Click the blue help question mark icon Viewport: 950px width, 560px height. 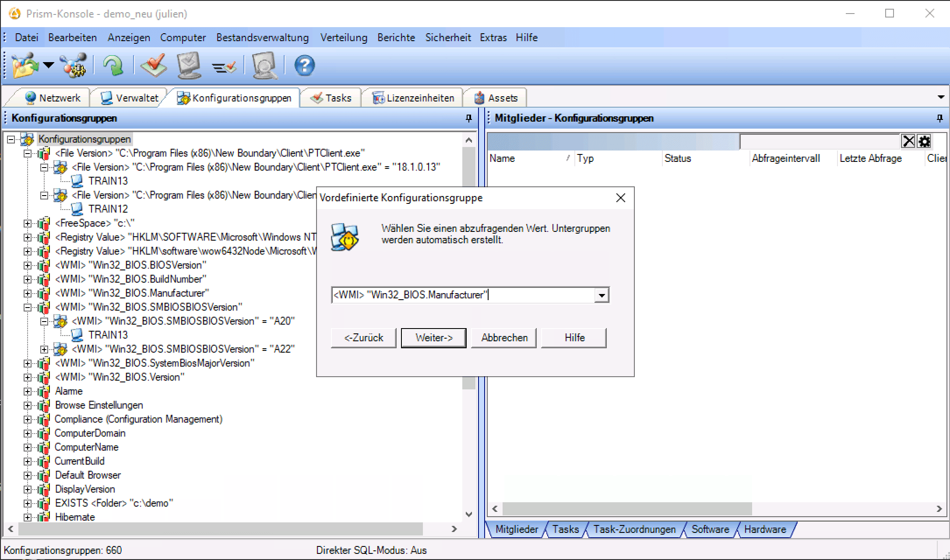(x=304, y=66)
